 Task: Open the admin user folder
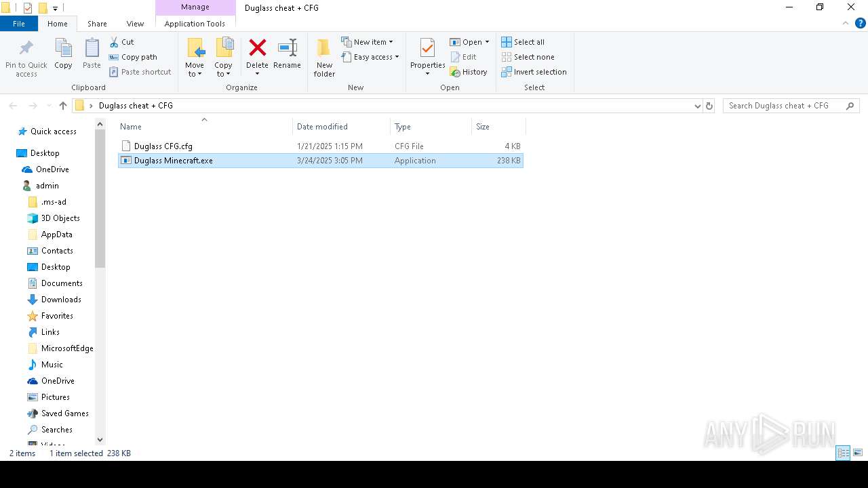click(x=47, y=186)
